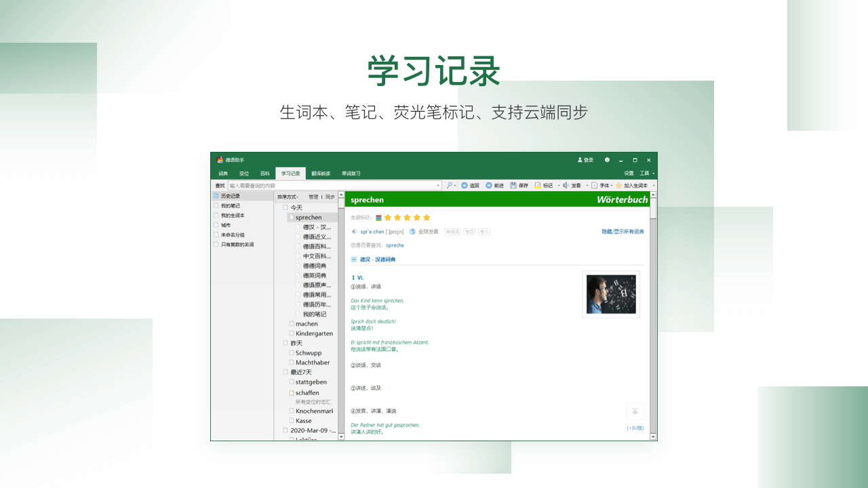Click the speaker icon beside sprechen's phonetics
The height and width of the screenshot is (488, 868).
click(354, 231)
